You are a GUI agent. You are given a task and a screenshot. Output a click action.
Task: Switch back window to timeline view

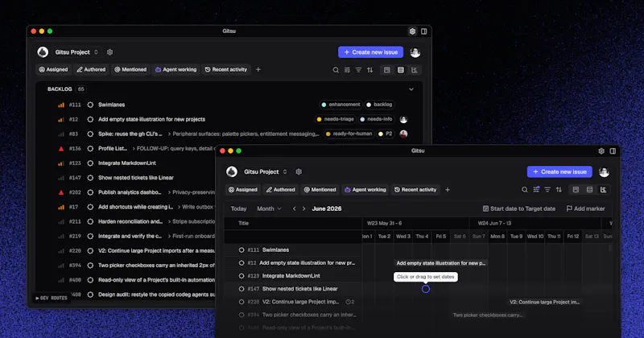pyautogui.click(x=415, y=70)
